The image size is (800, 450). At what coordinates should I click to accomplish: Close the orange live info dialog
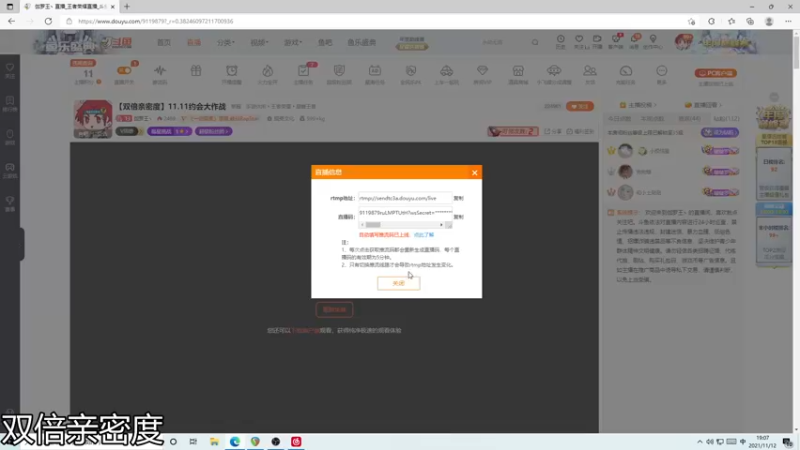click(474, 172)
